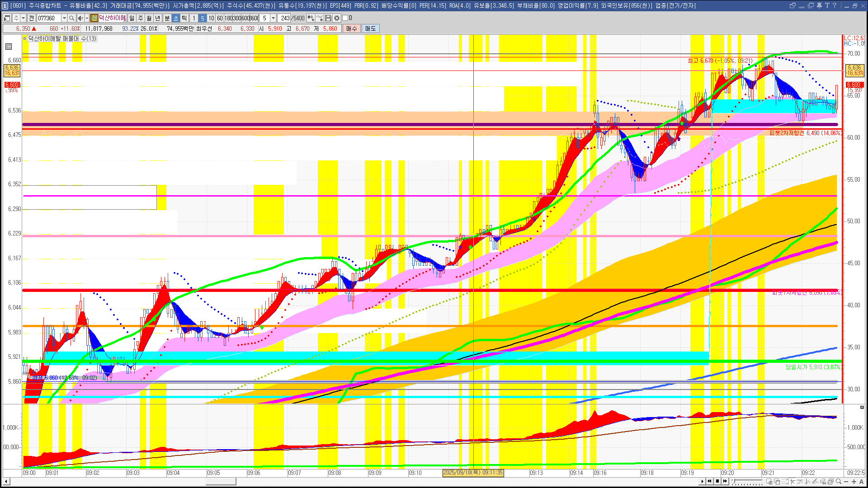Screen dimensions: 868x488
Task: Select the 일 (daily) period tab
Action: (x=132, y=18)
